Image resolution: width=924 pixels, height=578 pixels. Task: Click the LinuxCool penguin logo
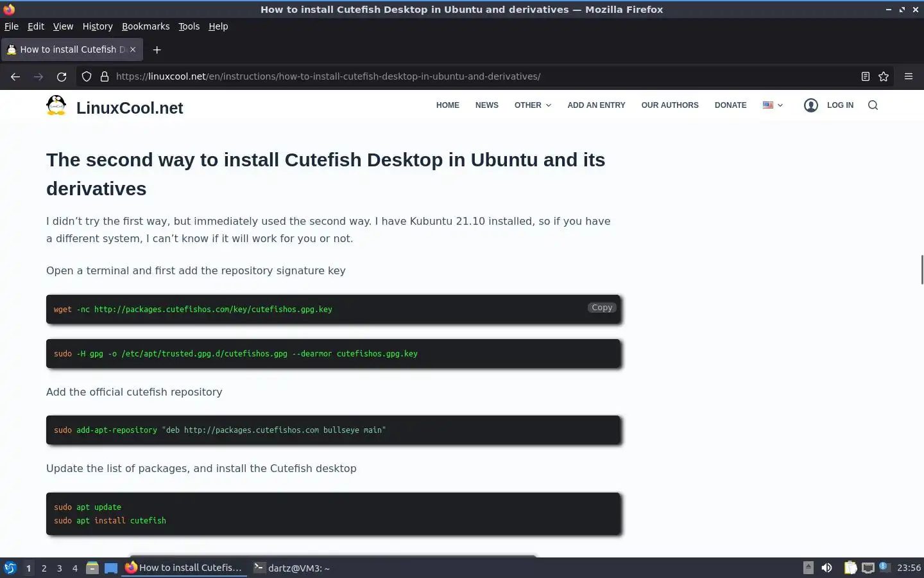pyautogui.click(x=56, y=105)
